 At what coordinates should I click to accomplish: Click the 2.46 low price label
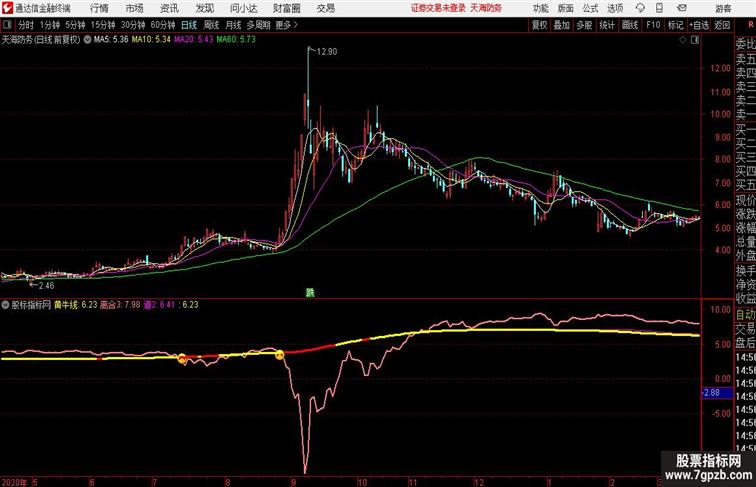(x=46, y=285)
